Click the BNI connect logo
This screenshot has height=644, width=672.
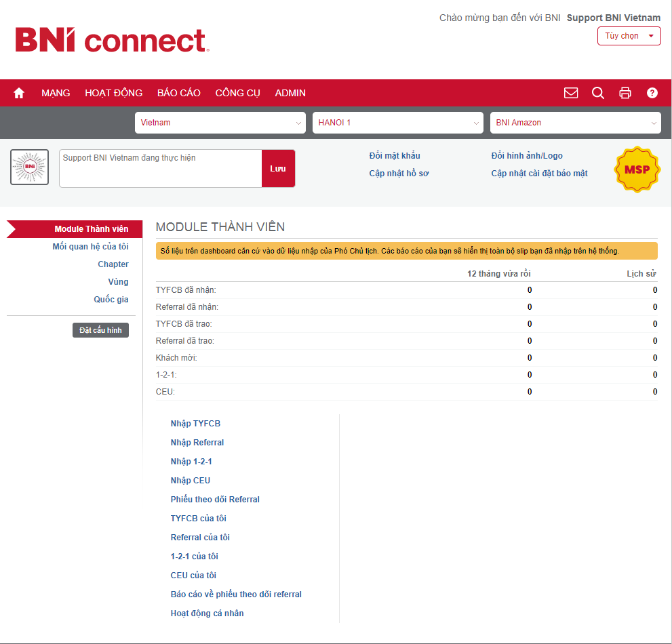point(112,40)
